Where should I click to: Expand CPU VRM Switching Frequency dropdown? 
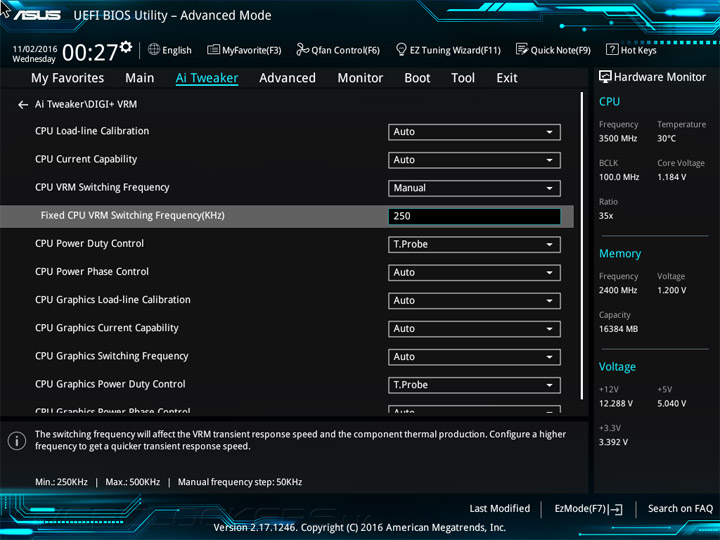point(474,188)
